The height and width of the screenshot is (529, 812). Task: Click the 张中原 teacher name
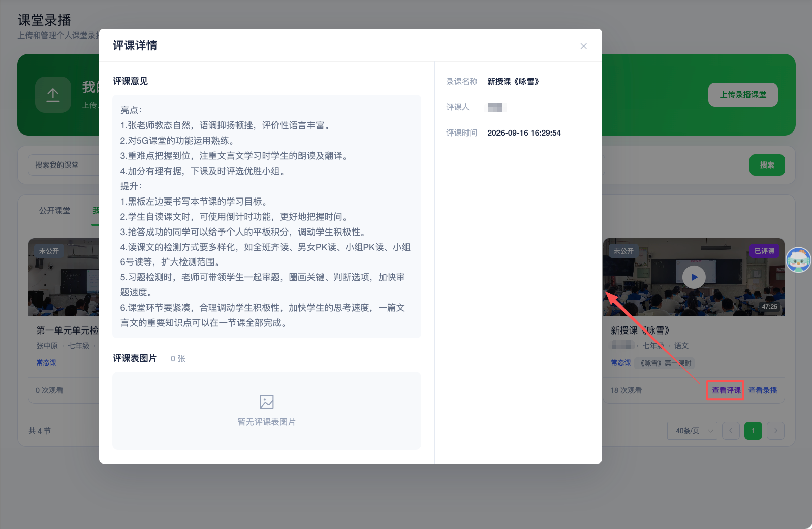tap(47, 346)
